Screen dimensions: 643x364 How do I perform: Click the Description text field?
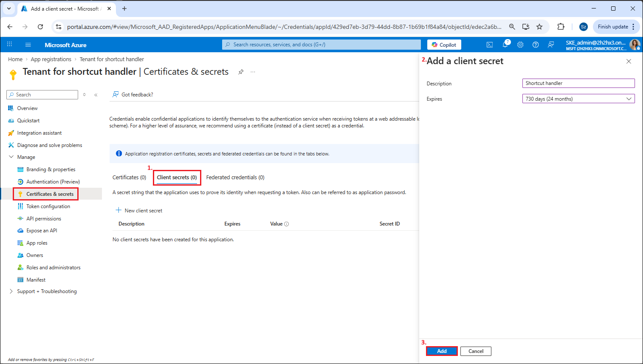click(x=578, y=83)
